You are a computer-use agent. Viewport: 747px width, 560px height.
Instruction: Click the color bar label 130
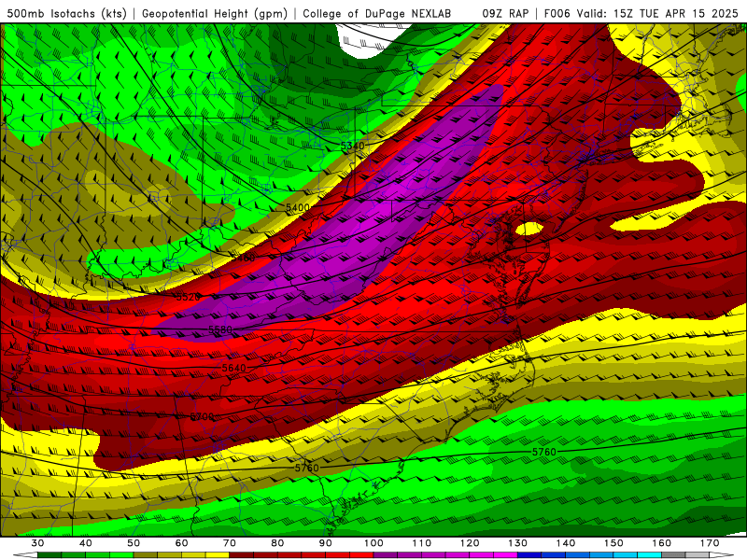(517, 543)
